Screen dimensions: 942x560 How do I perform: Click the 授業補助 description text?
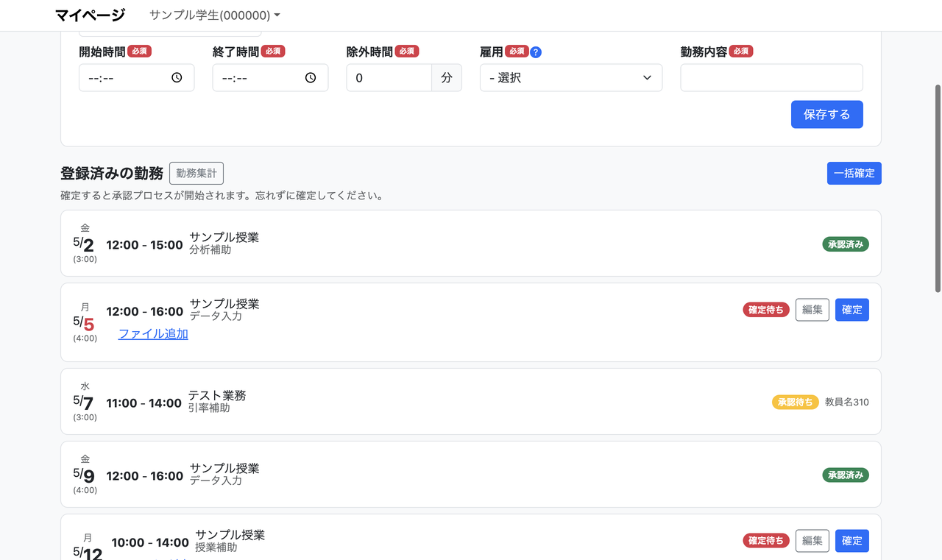tap(216, 547)
